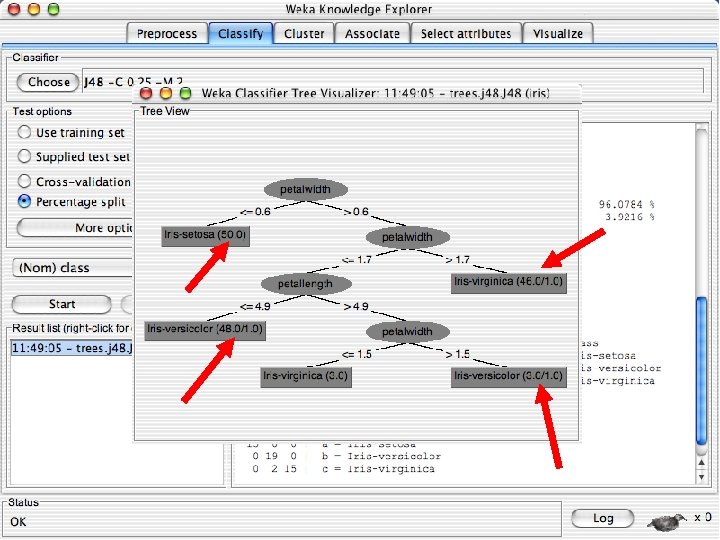Zoom the Weka Knowledge Explorer window
Viewport: 720px width, 540px height.
54,9
